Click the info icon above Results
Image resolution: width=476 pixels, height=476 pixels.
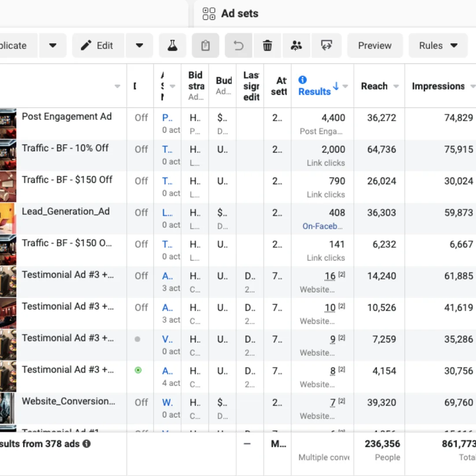pyautogui.click(x=302, y=80)
